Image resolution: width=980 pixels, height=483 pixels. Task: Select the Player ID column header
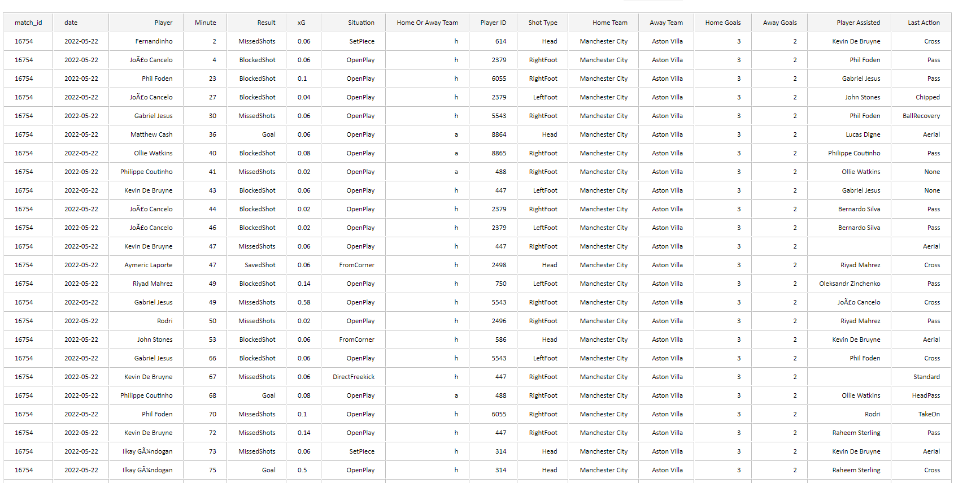493,23
